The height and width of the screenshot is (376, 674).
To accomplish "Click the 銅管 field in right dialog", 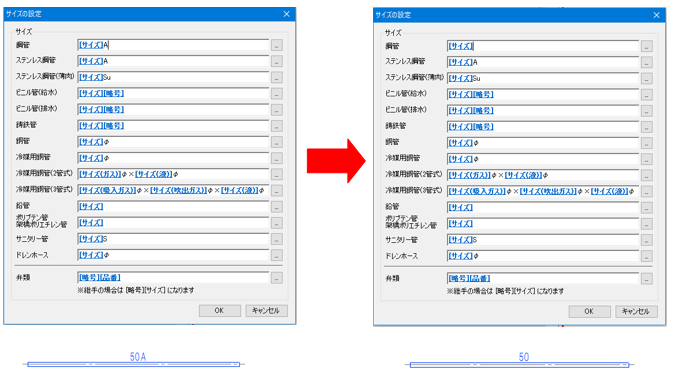I will (x=543, y=143).
